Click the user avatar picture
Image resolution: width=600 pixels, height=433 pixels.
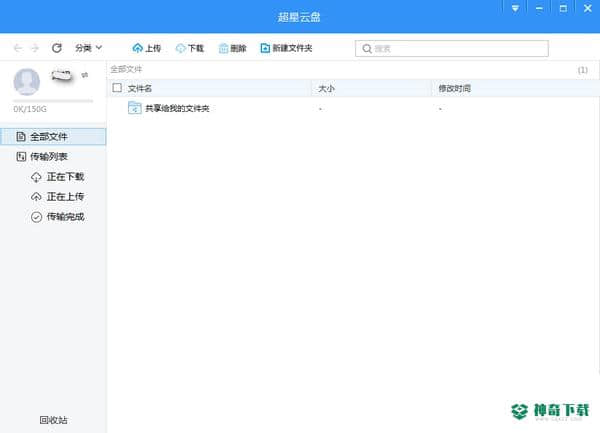pyautogui.click(x=27, y=82)
